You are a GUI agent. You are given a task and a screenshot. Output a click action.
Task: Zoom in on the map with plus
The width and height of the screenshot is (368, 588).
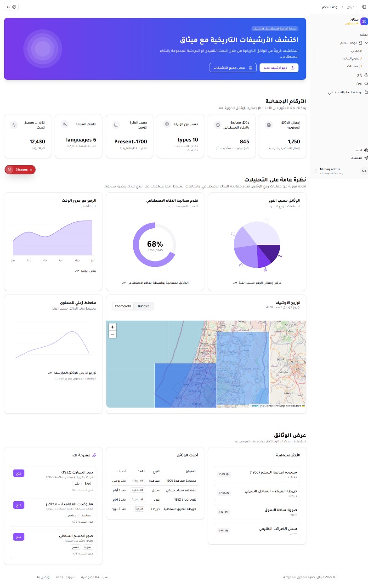(x=113, y=327)
